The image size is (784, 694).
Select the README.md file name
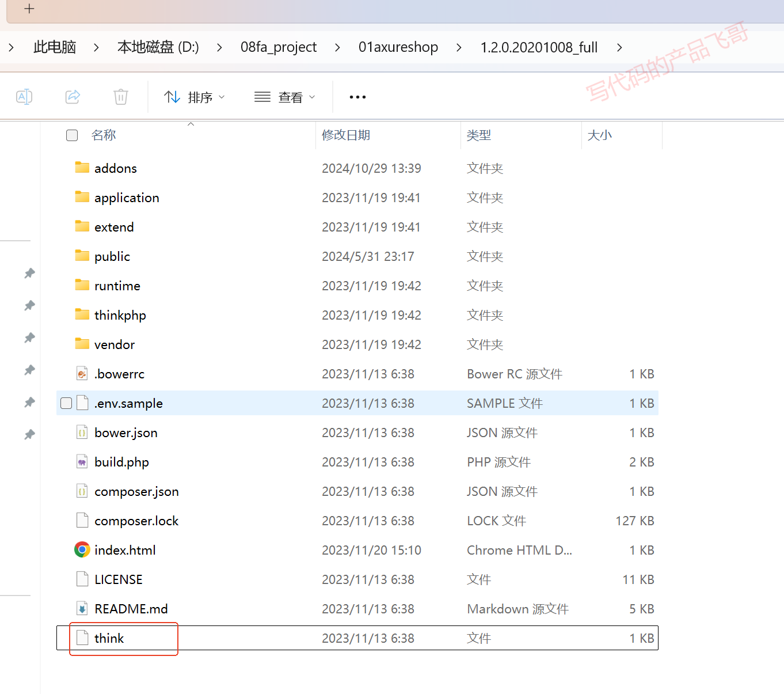tap(131, 609)
